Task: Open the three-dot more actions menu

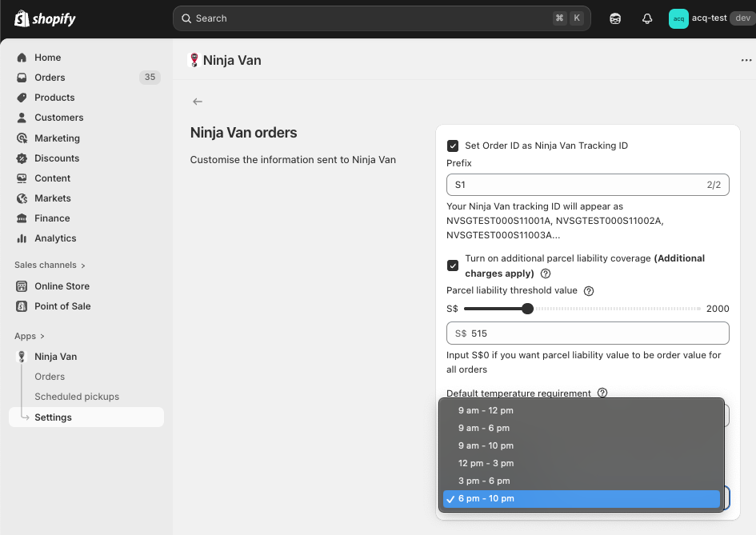Action: tap(746, 61)
